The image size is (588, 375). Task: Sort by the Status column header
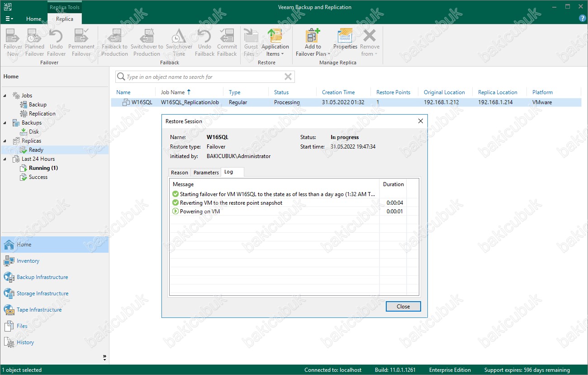tap(281, 92)
